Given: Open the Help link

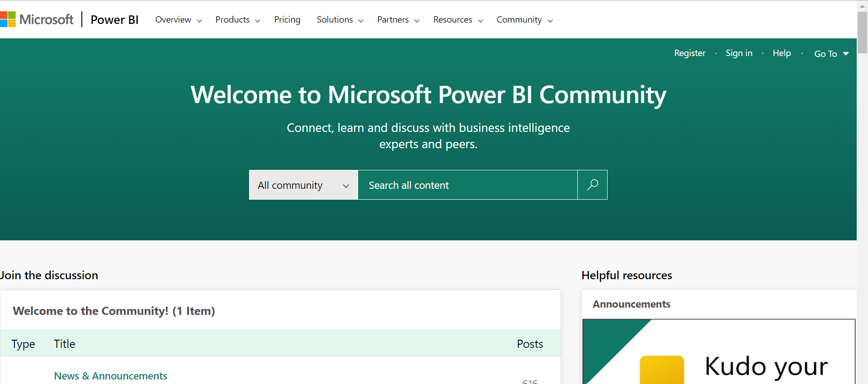Looking at the screenshot, I should 782,53.
